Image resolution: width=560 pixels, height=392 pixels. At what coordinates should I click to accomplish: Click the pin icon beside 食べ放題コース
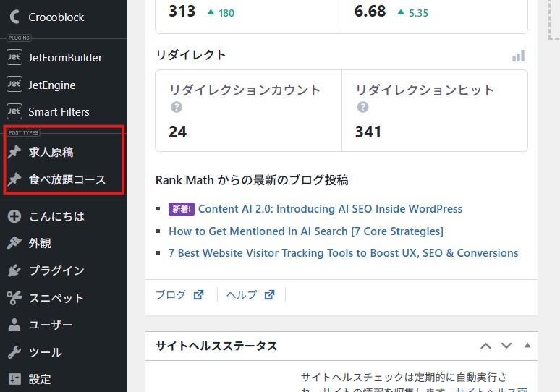coord(14,180)
